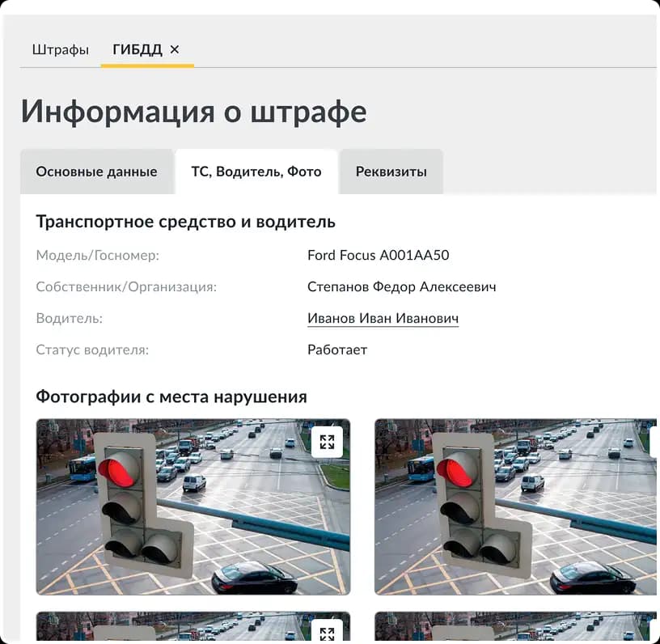Click the label Водитель:
The image size is (660, 644).
(x=70, y=318)
